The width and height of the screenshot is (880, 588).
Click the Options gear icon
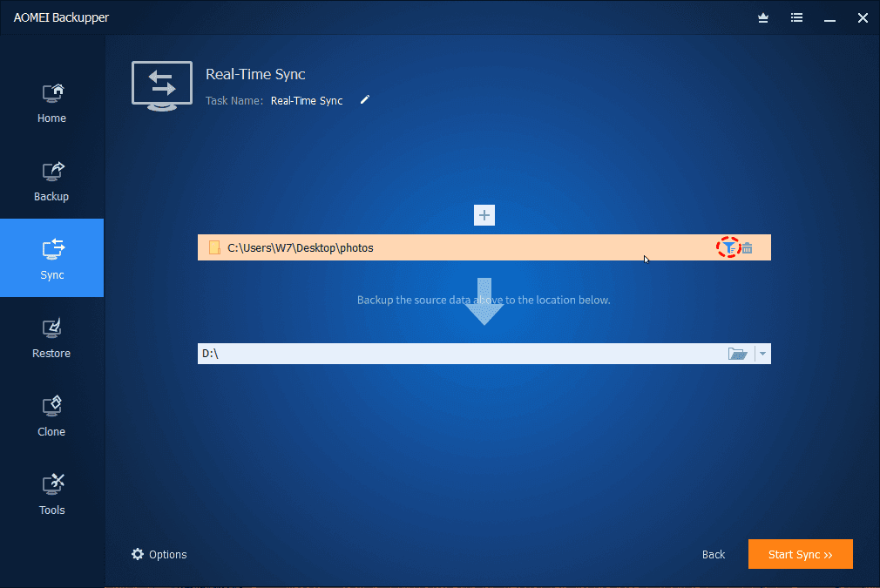(x=138, y=554)
